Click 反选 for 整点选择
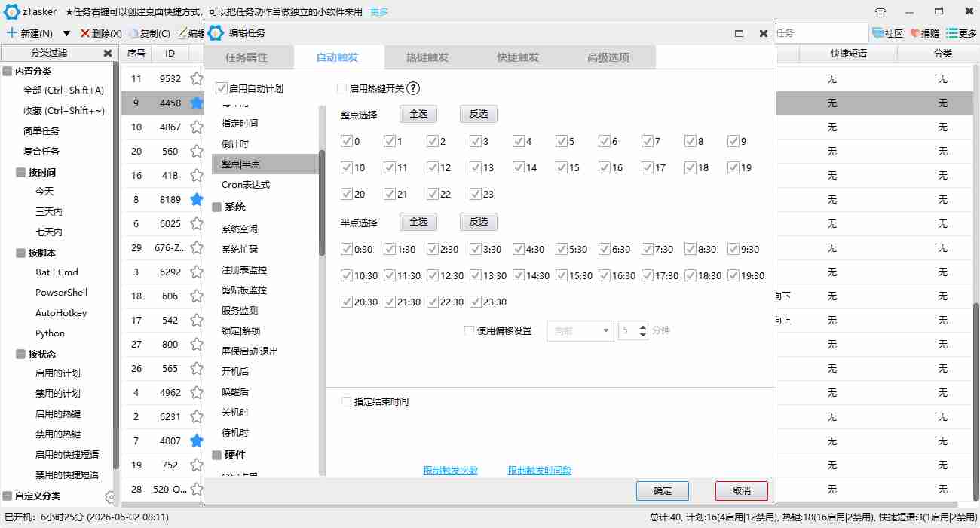Viewport: 980px width, 528px height. (x=479, y=114)
